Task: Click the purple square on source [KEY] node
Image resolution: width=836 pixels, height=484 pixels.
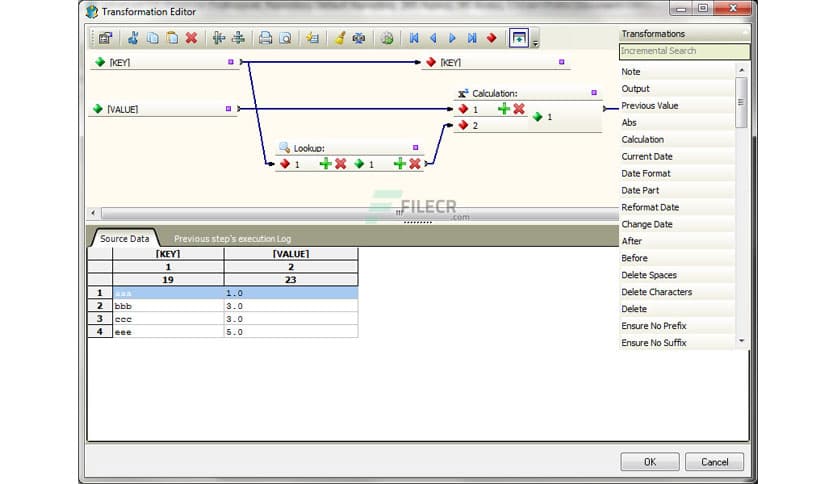Action: pyautogui.click(x=231, y=62)
